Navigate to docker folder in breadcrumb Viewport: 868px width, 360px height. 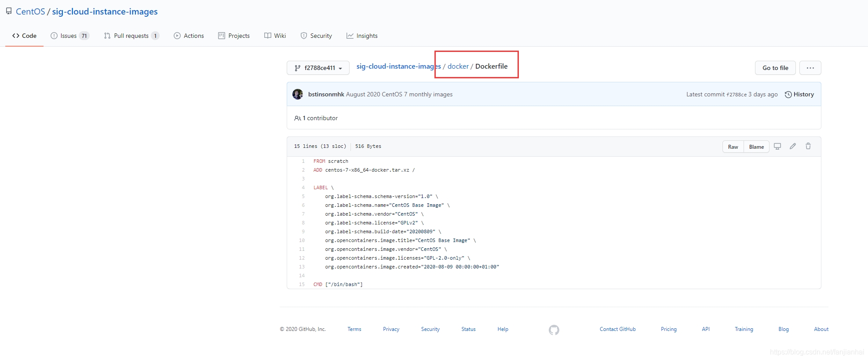point(458,66)
